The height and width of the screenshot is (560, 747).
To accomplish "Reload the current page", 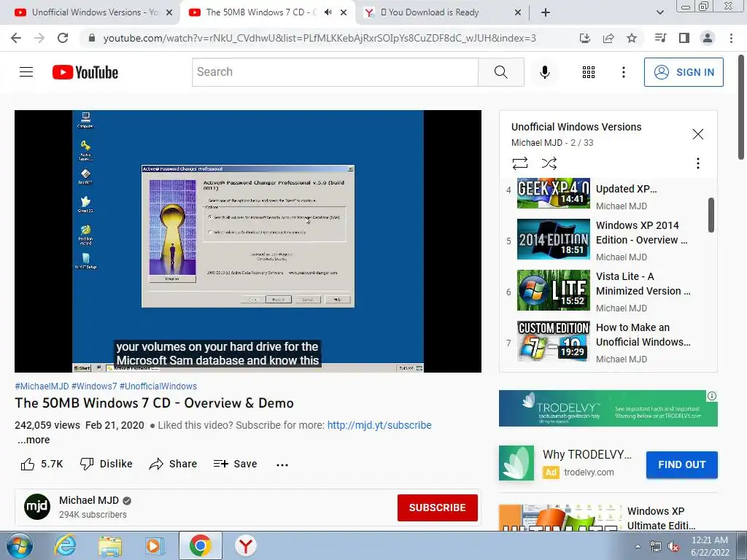I will point(63,38).
